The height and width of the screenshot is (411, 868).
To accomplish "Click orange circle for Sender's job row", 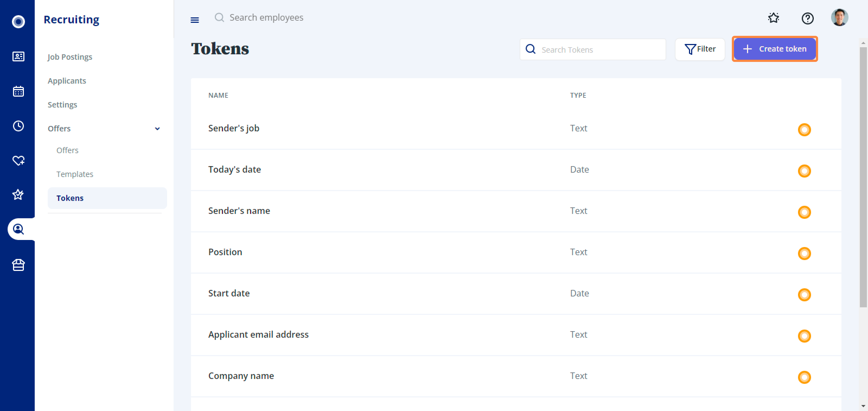I will pos(804,129).
